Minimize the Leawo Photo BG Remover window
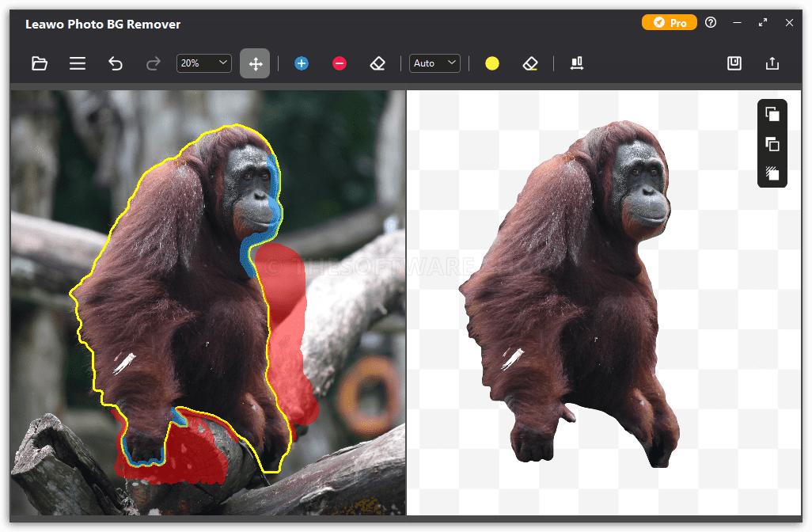 (x=737, y=22)
